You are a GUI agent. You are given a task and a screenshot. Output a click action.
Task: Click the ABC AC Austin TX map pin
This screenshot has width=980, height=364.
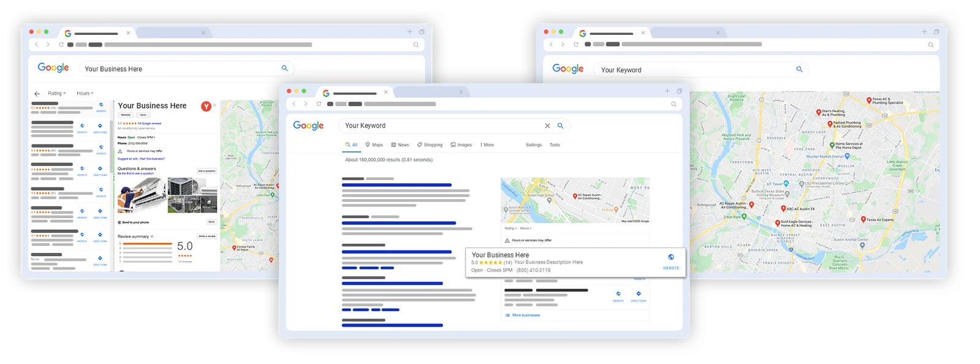tap(783, 208)
